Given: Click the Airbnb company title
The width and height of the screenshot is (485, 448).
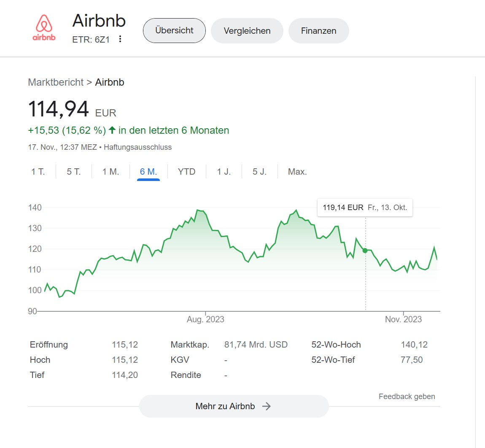Looking at the screenshot, I should (99, 21).
